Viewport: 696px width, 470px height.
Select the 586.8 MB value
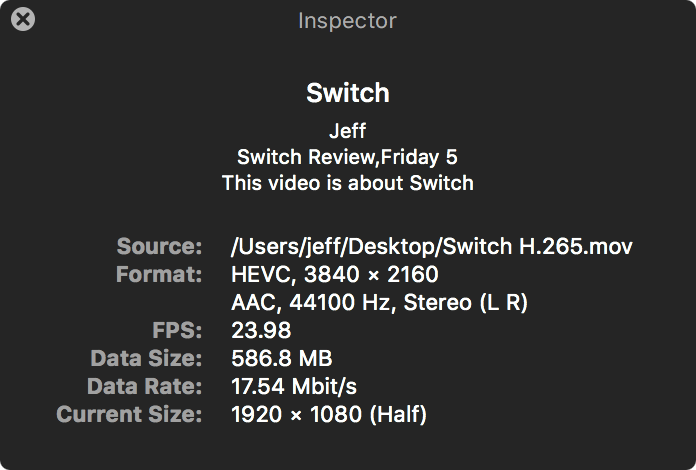tap(281, 358)
